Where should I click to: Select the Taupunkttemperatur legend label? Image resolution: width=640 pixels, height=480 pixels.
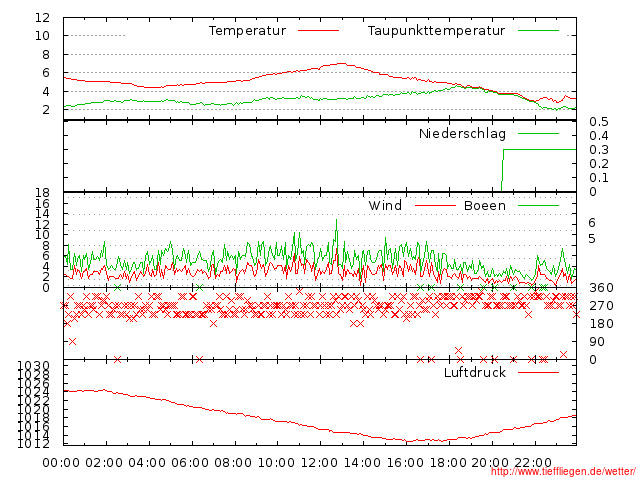coord(436,31)
